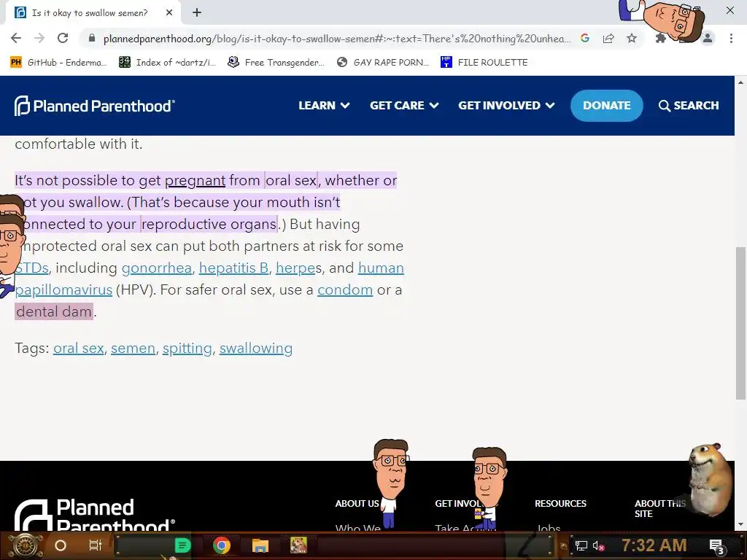Click the address bar URL
The width and height of the screenshot is (747, 560).
pyautogui.click(x=336, y=38)
